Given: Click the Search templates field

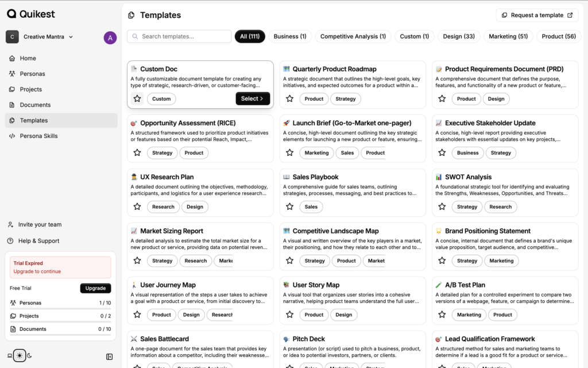Looking at the screenshot, I should pyautogui.click(x=179, y=37).
